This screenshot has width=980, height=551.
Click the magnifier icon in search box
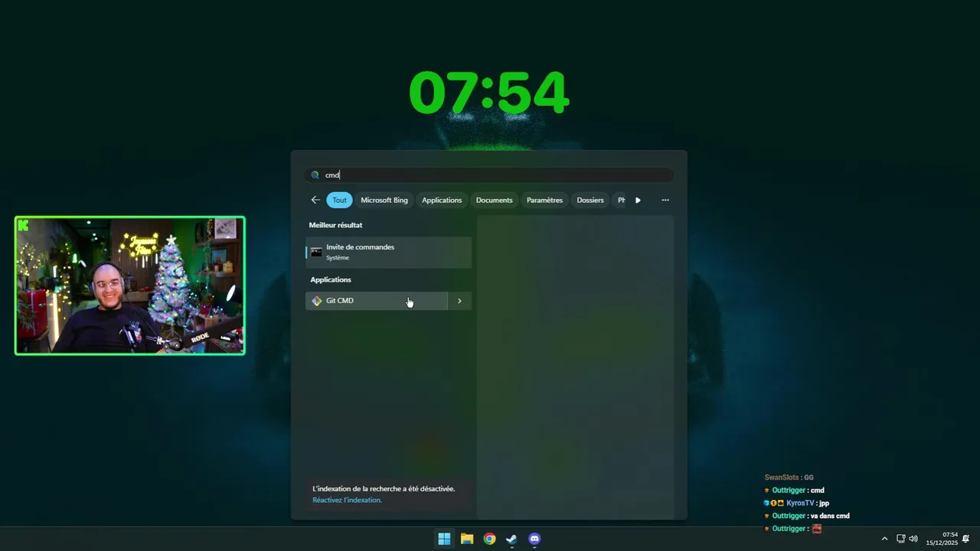point(315,175)
